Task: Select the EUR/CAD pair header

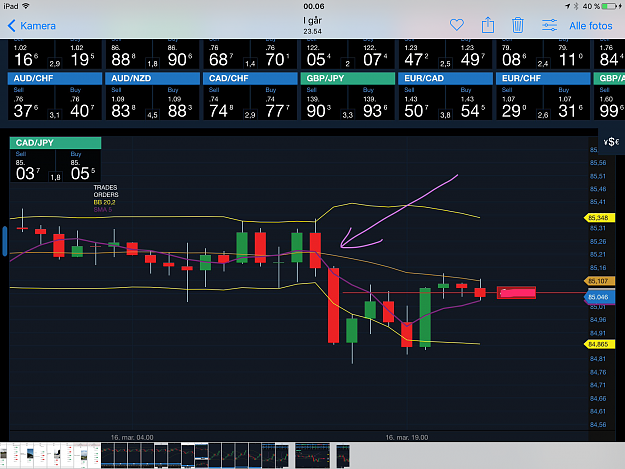Action: (x=445, y=78)
